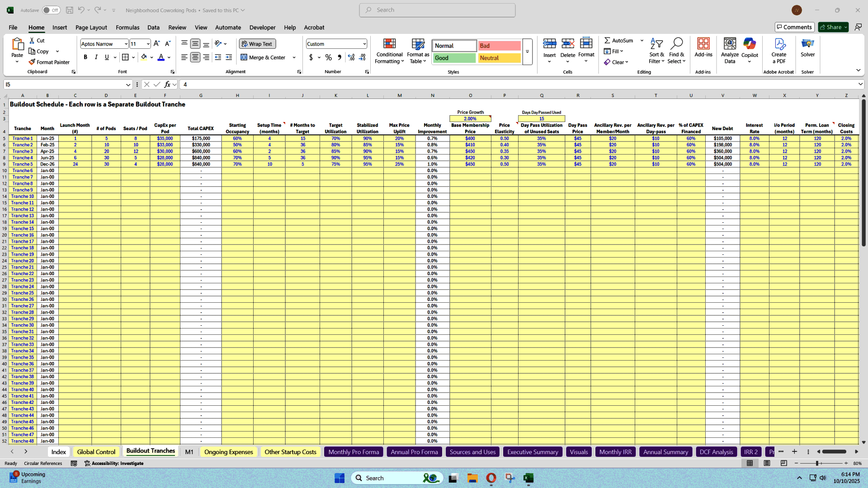The width and height of the screenshot is (868, 488).
Task: Expand the font name dropdown
Action: [126, 44]
